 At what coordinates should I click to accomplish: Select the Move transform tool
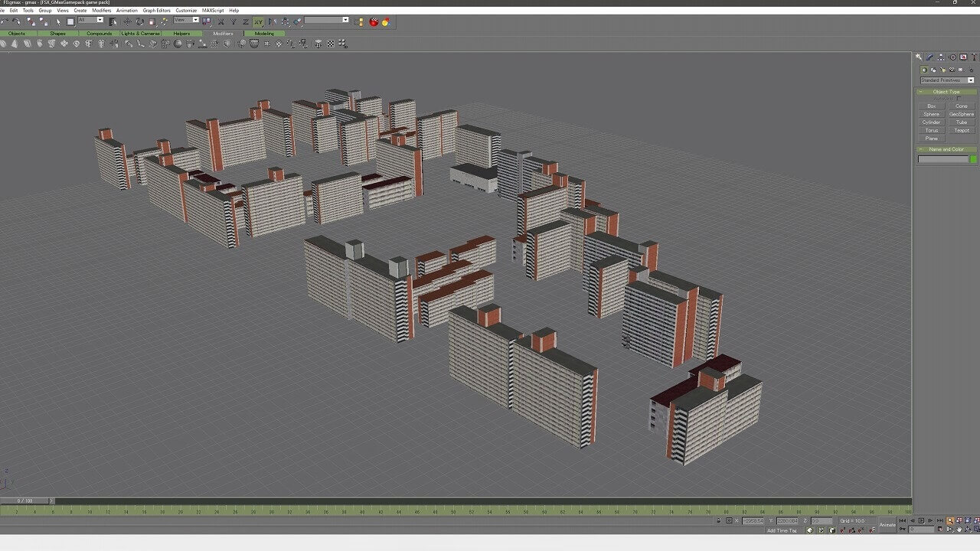click(x=127, y=21)
